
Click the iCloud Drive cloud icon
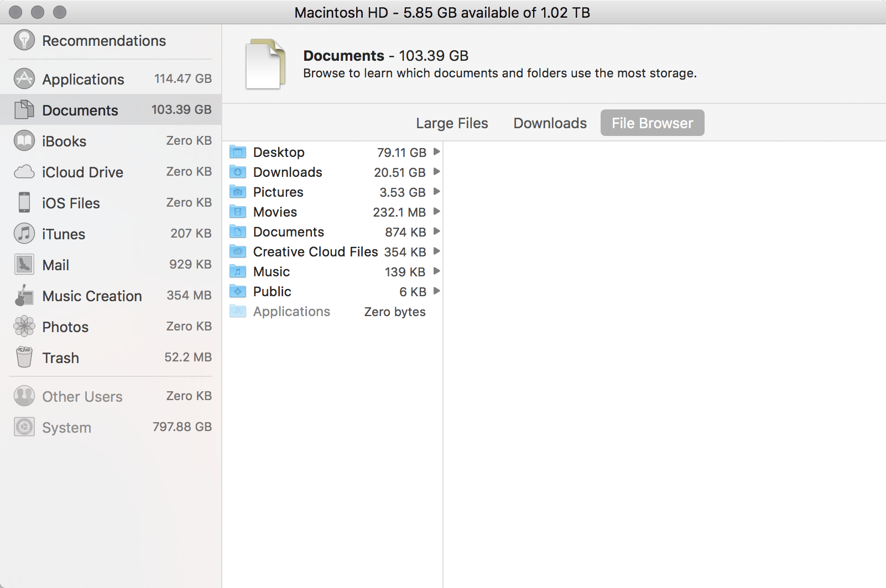tap(24, 172)
